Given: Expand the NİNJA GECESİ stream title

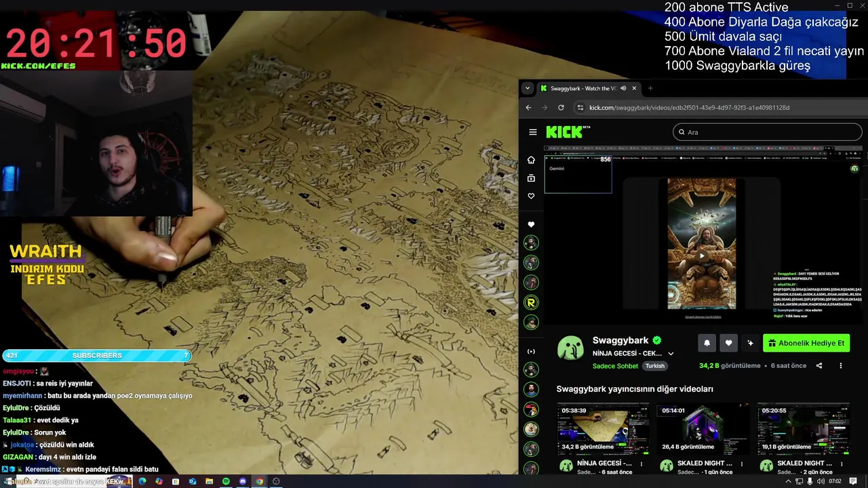Looking at the screenshot, I should coord(671,353).
